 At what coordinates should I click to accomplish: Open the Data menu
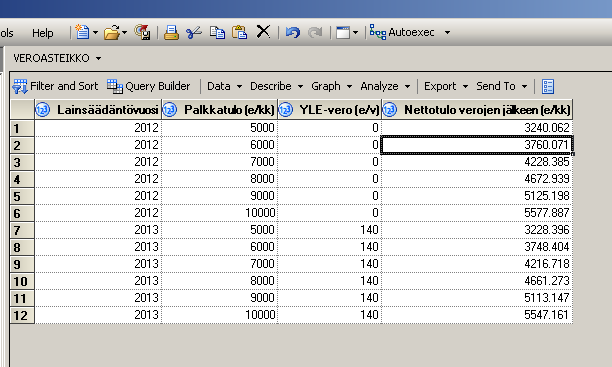224,86
